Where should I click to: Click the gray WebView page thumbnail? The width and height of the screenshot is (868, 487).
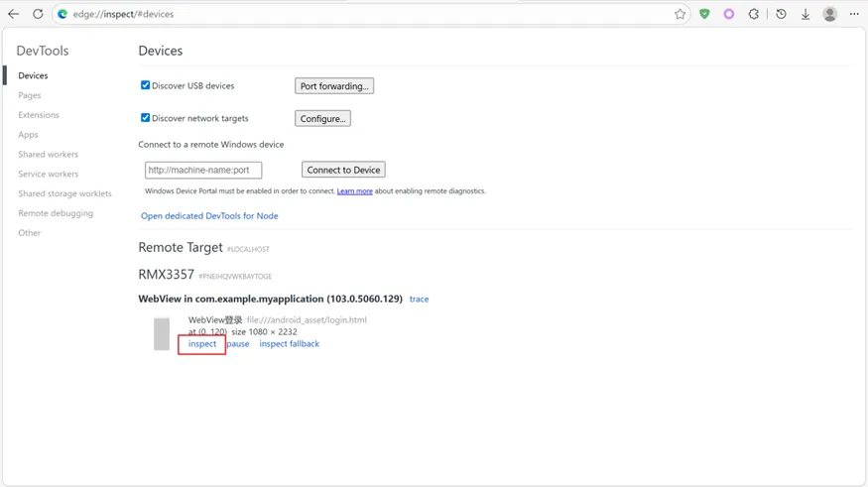click(162, 333)
